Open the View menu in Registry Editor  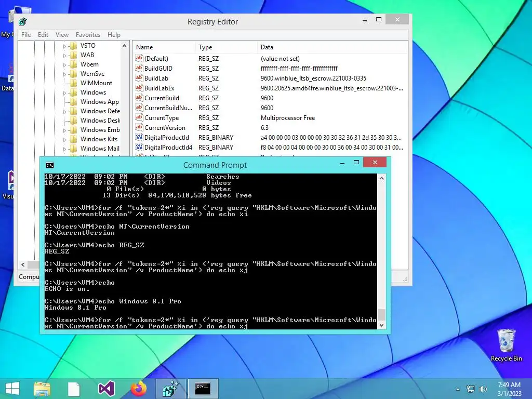click(62, 35)
